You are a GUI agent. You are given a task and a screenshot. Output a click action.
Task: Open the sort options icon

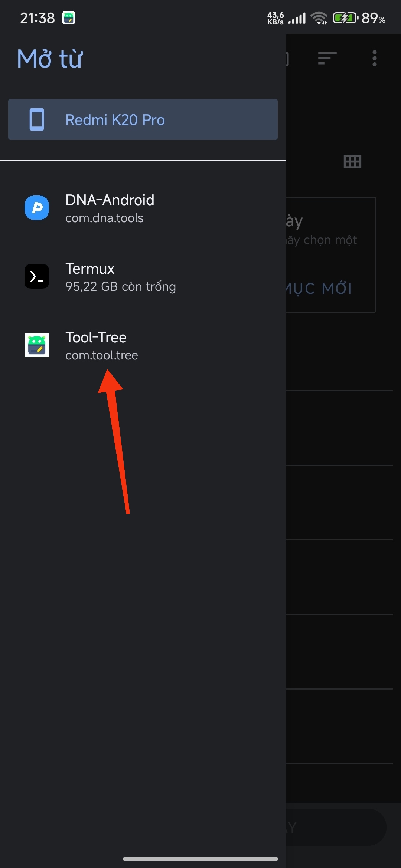click(x=327, y=58)
